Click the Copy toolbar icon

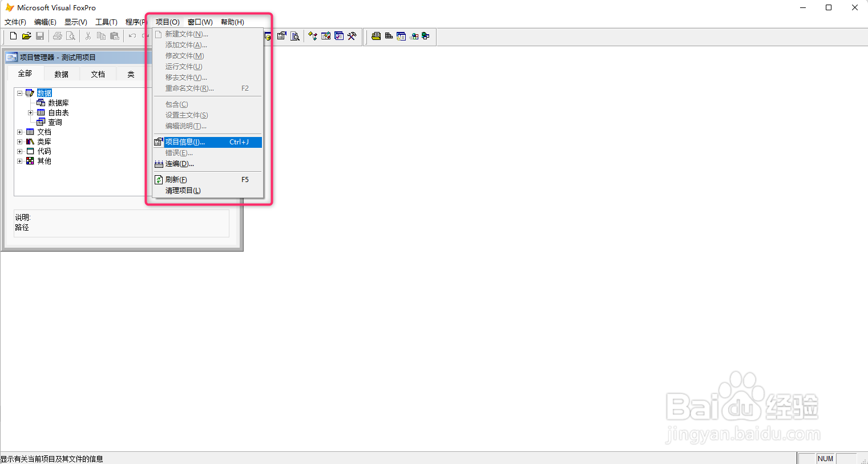(102, 36)
